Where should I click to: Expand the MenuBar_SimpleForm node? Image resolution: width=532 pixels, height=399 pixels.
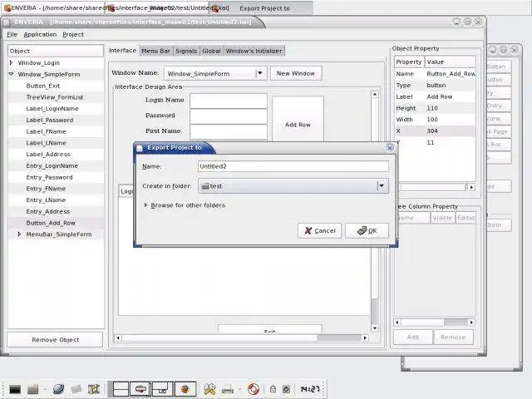click(19, 234)
